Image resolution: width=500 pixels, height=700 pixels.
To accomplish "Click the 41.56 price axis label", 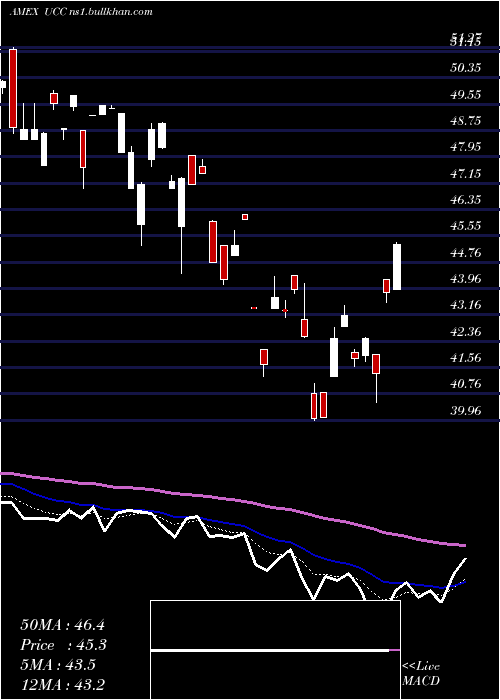I will pyautogui.click(x=466, y=358).
